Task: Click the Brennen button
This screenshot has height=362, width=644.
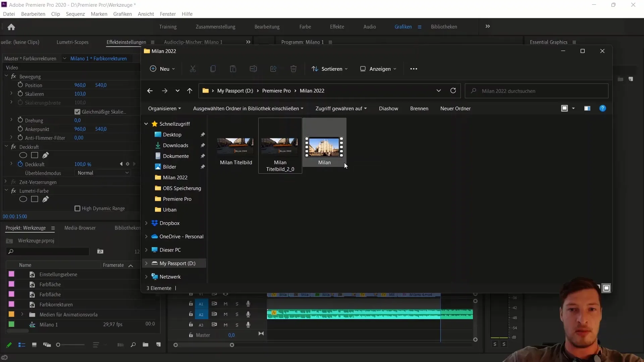Action: [419, 109]
